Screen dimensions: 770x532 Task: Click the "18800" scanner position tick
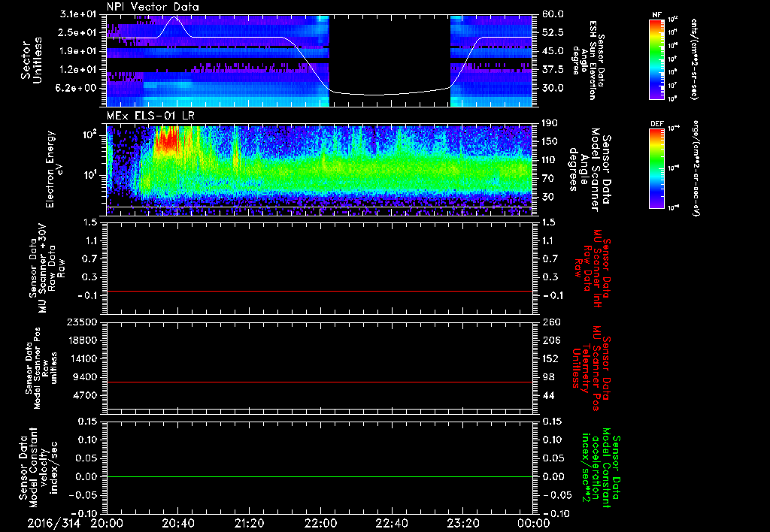[83, 340]
